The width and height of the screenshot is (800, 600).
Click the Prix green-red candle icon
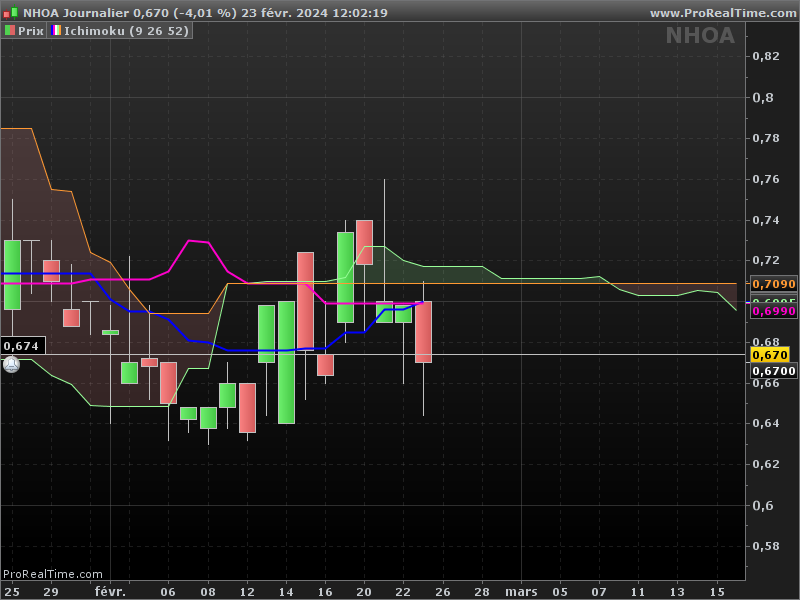[10, 31]
